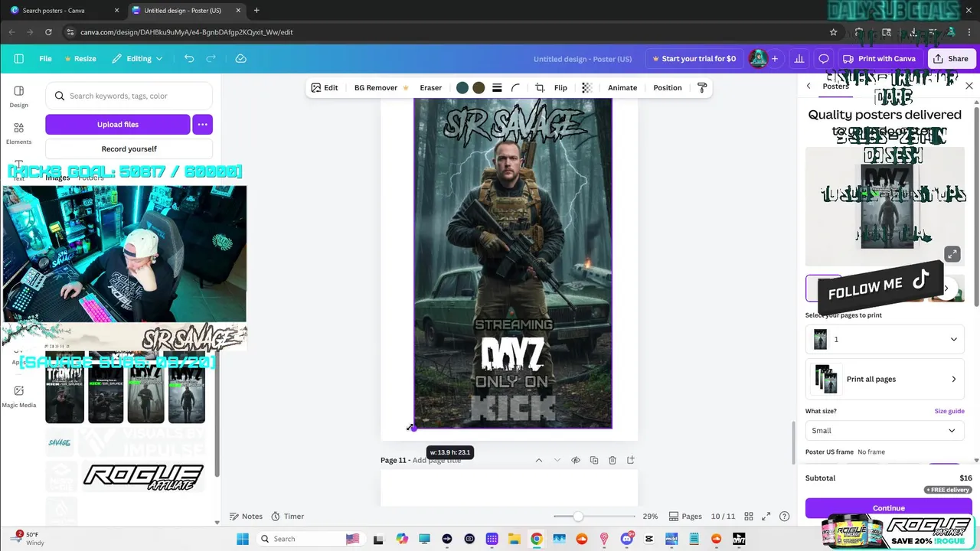Click Start your trial for $0
980x551 pixels.
point(694,58)
